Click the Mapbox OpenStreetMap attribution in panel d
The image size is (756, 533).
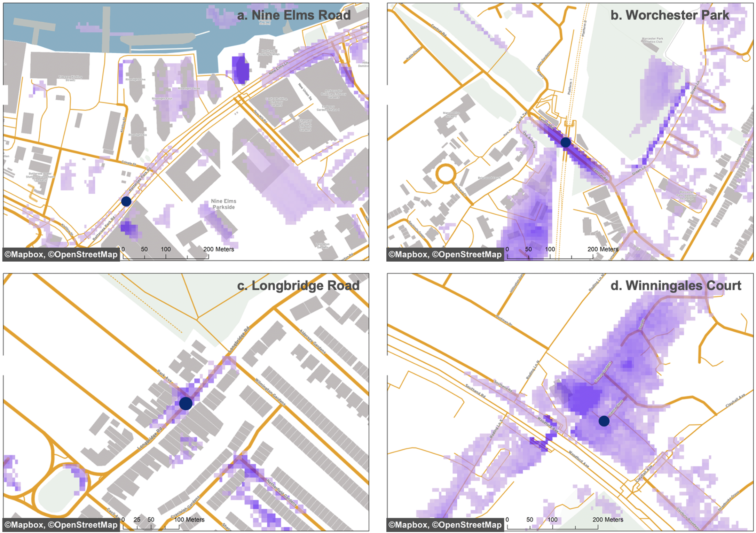click(x=445, y=525)
